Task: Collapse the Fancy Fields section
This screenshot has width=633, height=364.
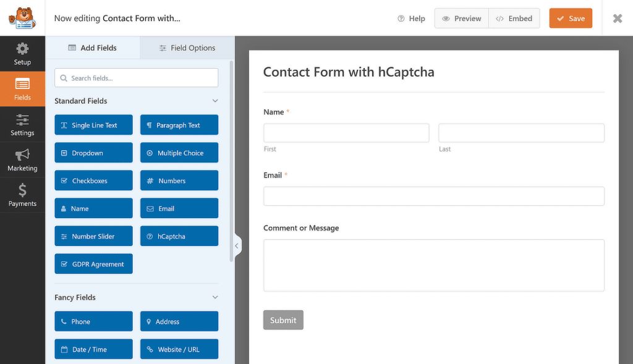Action: [215, 297]
